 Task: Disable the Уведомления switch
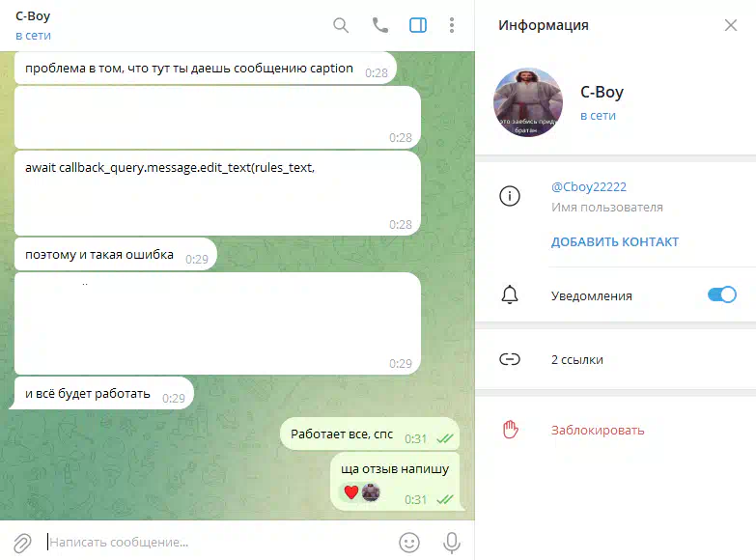722,294
